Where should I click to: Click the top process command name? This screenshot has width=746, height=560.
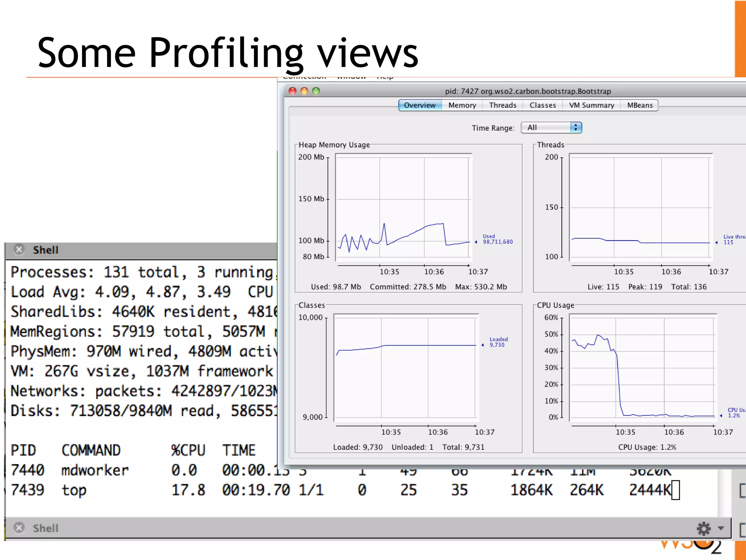(x=74, y=490)
